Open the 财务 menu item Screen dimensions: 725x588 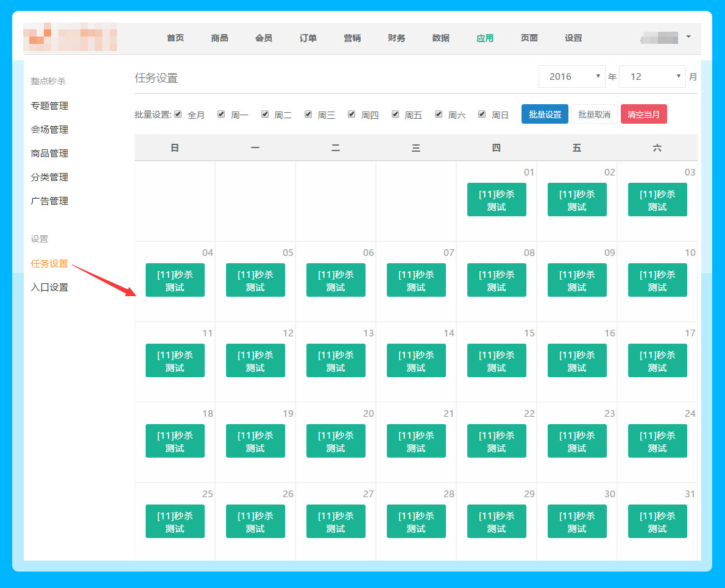coord(396,38)
